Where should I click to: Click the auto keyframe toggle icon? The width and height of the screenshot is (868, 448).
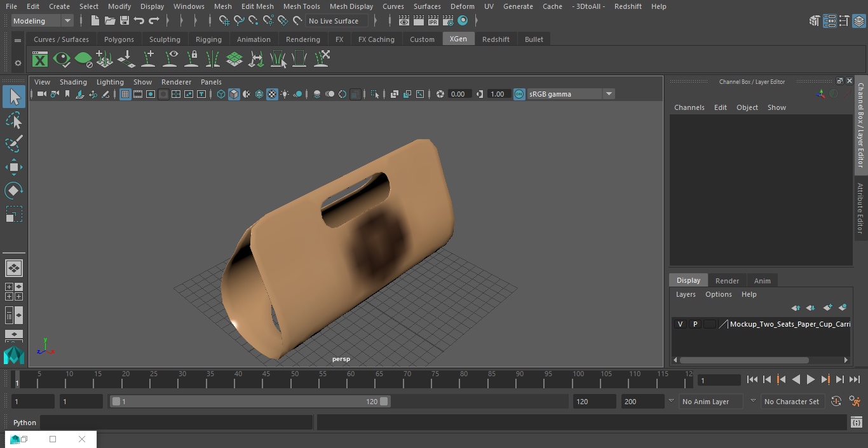(x=836, y=402)
